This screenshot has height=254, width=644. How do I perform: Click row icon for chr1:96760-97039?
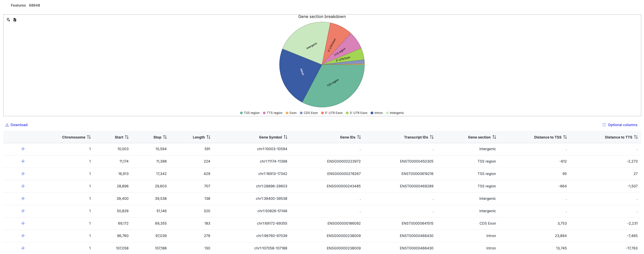click(23, 236)
